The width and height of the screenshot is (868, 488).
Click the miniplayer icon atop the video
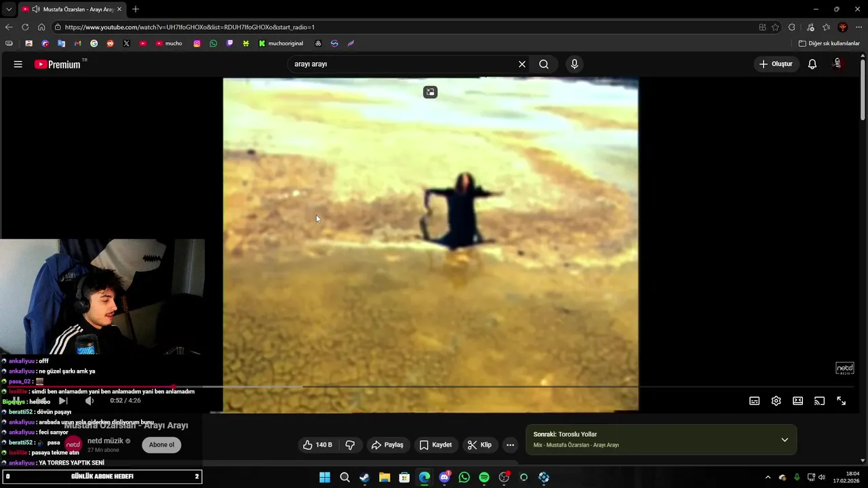[430, 92]
